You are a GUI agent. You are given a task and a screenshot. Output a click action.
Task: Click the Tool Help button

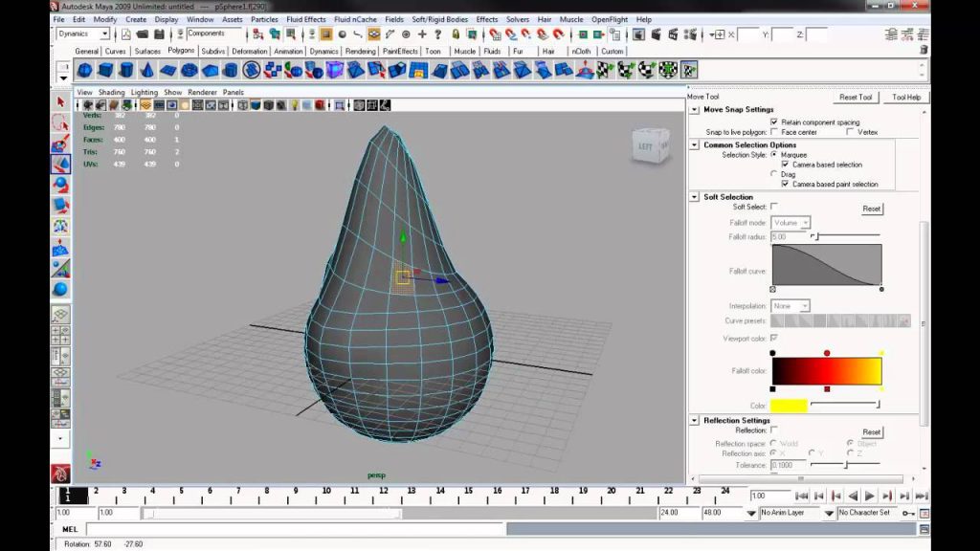(x=906, y=98)
